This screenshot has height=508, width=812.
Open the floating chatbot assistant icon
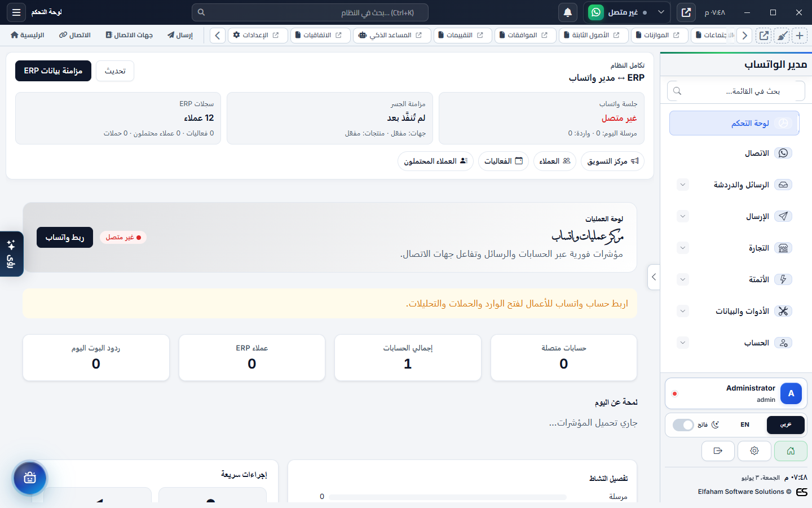pos(30,478)
